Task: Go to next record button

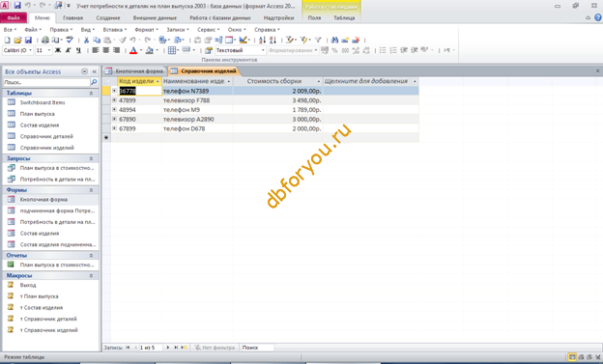Action: pos(168,348)
